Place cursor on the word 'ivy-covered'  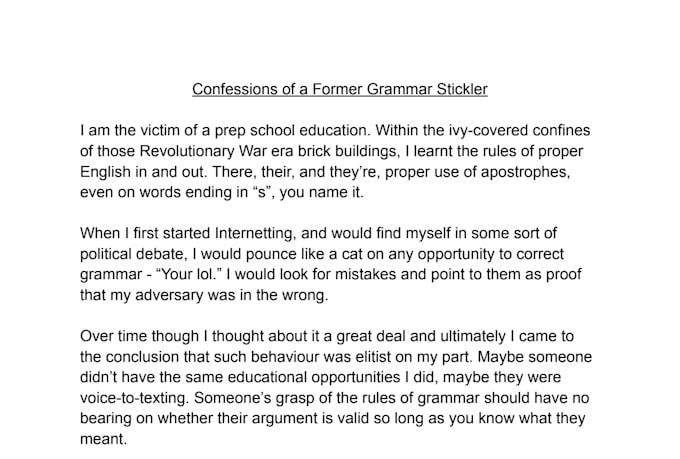482,131
